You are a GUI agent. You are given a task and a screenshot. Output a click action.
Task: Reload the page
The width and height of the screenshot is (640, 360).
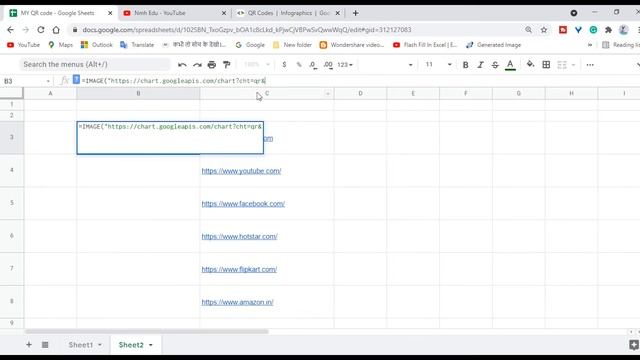point(41,30)
